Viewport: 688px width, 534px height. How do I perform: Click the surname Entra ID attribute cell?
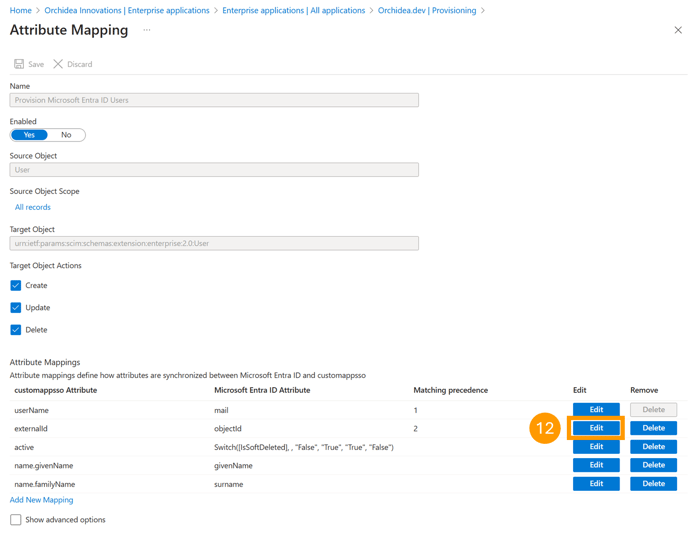pos(229,484)
